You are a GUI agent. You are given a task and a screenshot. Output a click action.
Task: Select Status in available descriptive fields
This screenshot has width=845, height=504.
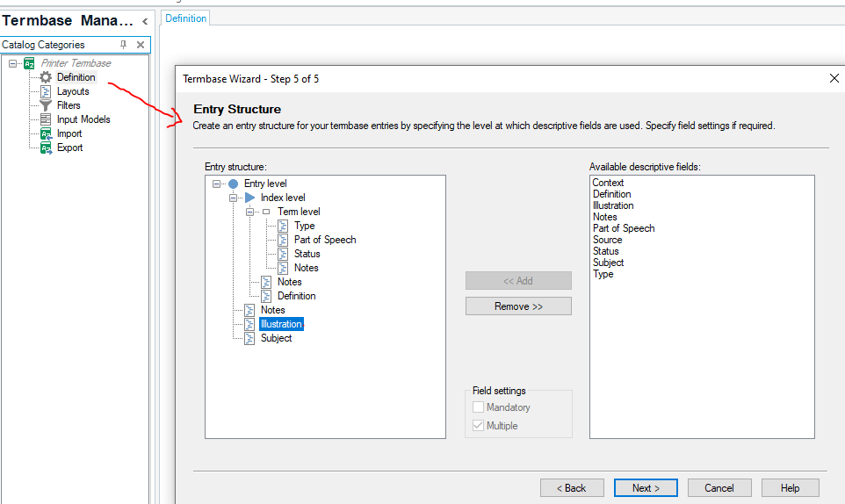(606, 251)
